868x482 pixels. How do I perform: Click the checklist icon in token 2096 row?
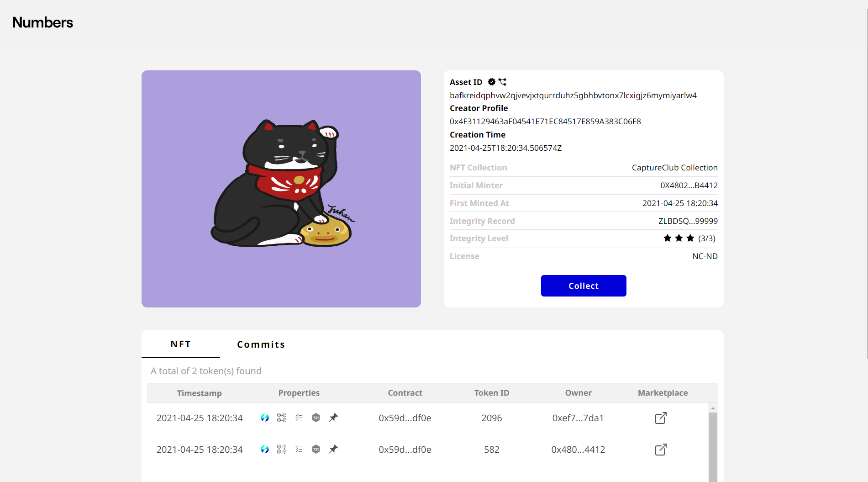pyautogui.click(x=299, y=418)
